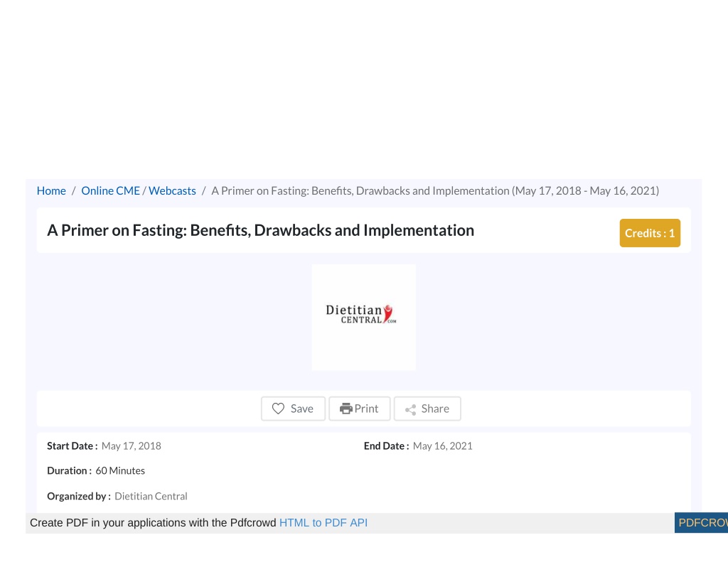Click the PDFCROWD banner button

coord(701,522)
